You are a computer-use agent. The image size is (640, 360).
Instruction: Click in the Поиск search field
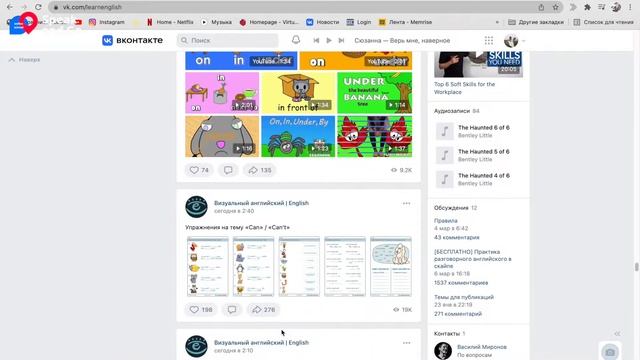(227, 40)
